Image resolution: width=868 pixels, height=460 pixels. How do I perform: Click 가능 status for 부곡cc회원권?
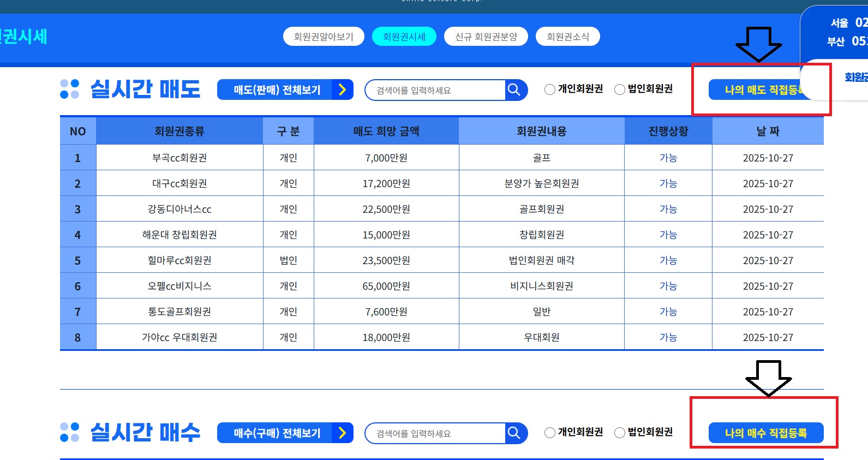(x=668, y=158)
